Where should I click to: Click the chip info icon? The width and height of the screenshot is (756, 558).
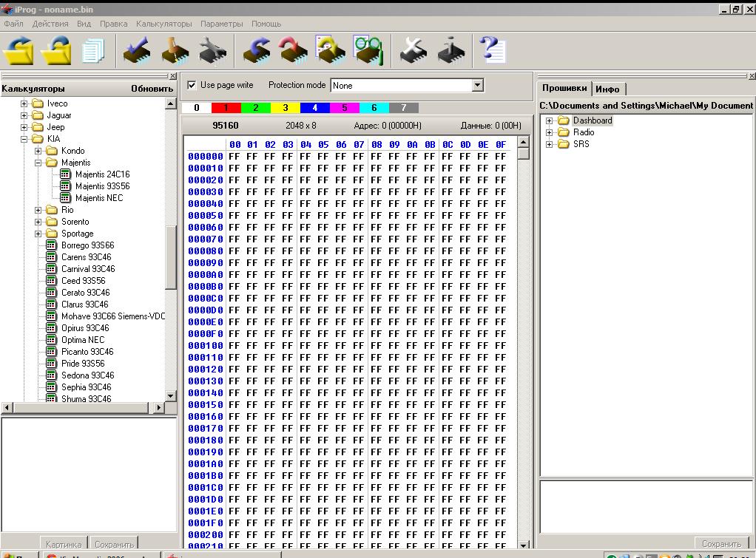click(450, 51)
